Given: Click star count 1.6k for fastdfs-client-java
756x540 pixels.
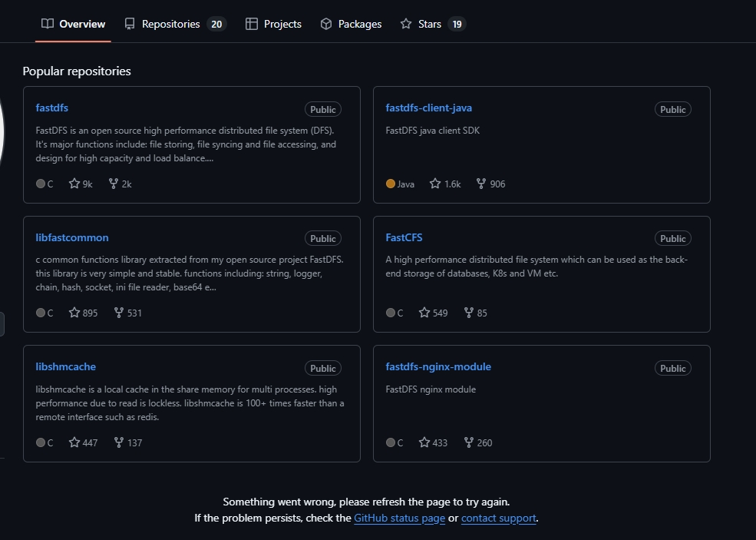Looking at the screenshot, I should click(x=445, y=184).
